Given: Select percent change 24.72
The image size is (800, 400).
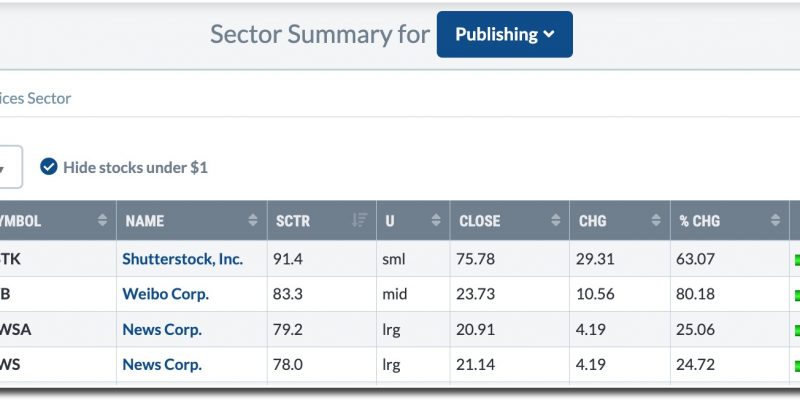Looking at the screenshot, I should [x=695, y=365].
